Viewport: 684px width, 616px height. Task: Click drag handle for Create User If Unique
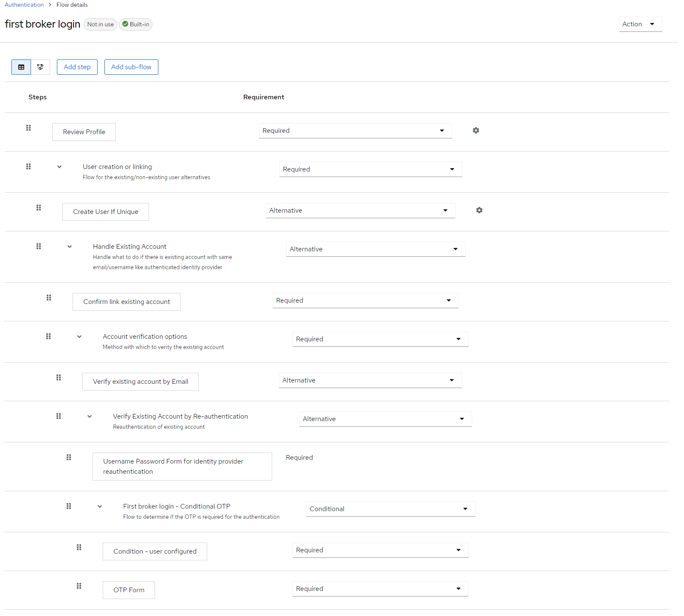click(x=39, y=208)
